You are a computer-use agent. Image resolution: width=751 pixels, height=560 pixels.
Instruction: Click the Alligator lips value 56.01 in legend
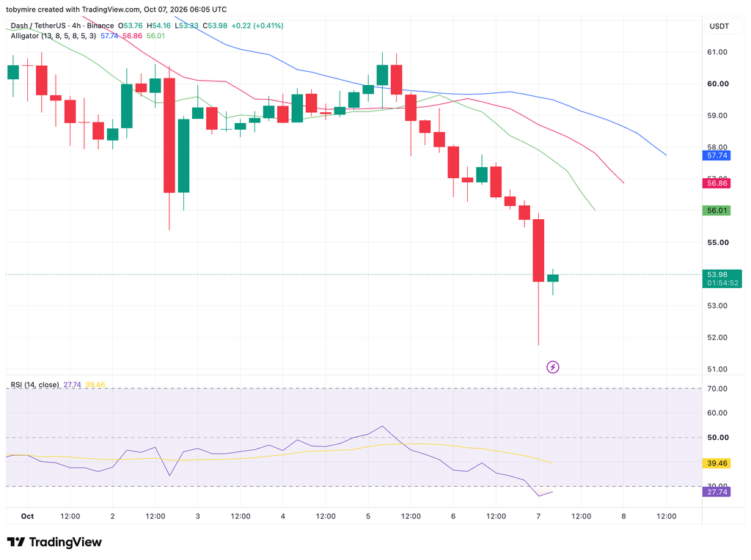(x=155, y=36)
